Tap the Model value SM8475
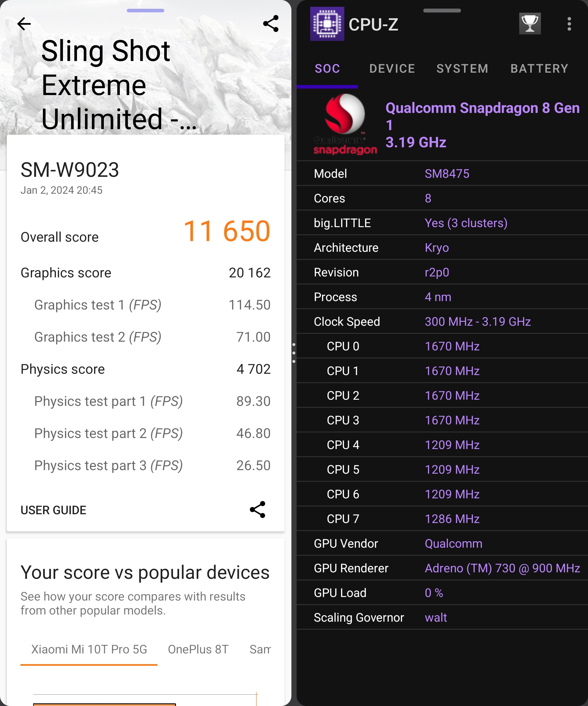The height and width of the screenshot is (706, 588). pyautogui.click(x=447, y=174)
